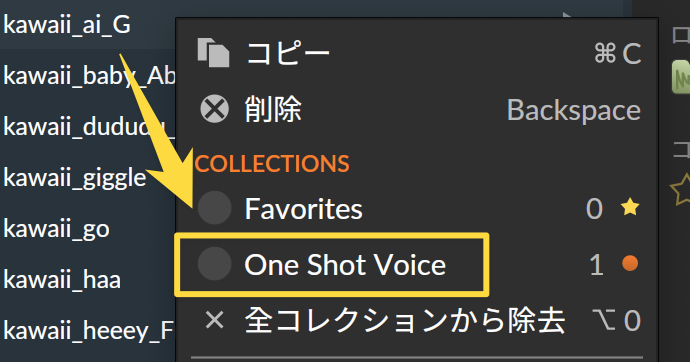Screen dimensions: 690x362
Task: Choose 全コレクションから除去 menu entry
Action: pyautogui.click(x=417, y=320)
